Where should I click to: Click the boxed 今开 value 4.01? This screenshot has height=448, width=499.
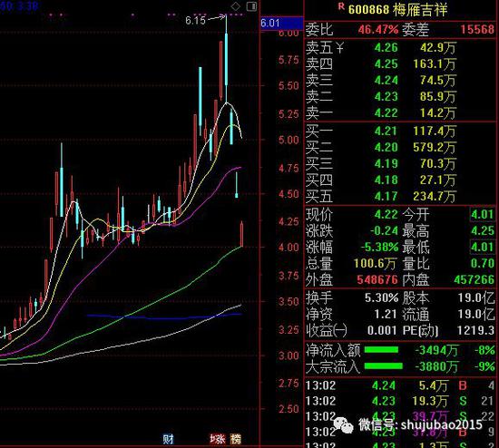[x=482, y=214]
